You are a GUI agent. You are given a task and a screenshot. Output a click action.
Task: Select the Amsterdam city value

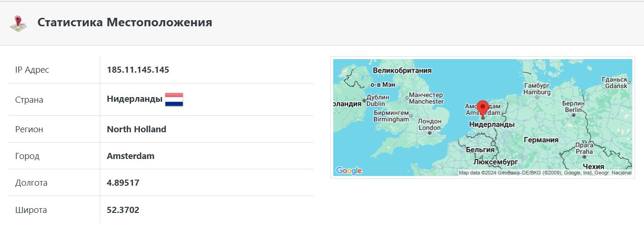[131, 156]
